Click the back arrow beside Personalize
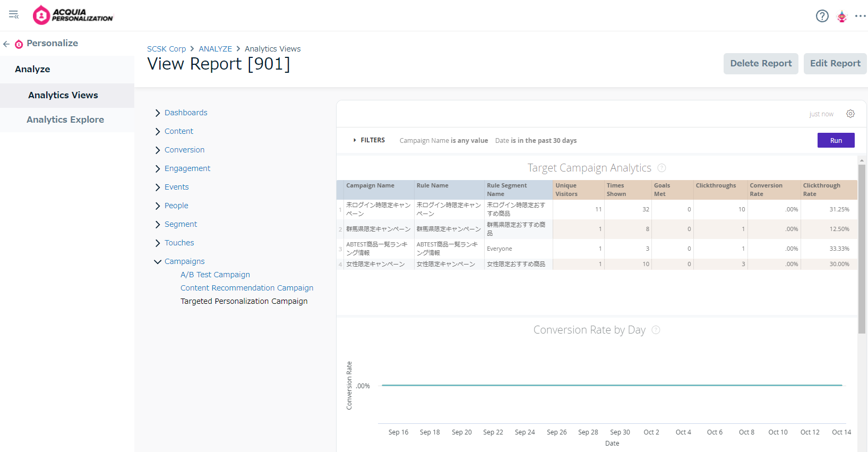868x452 pixels. (x=6, y=44)
